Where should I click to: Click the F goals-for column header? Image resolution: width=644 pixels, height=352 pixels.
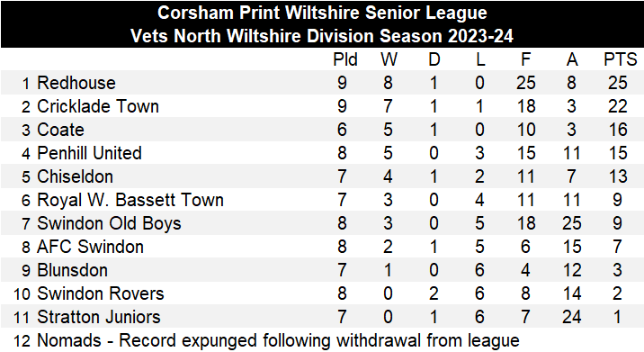[525, 59]
